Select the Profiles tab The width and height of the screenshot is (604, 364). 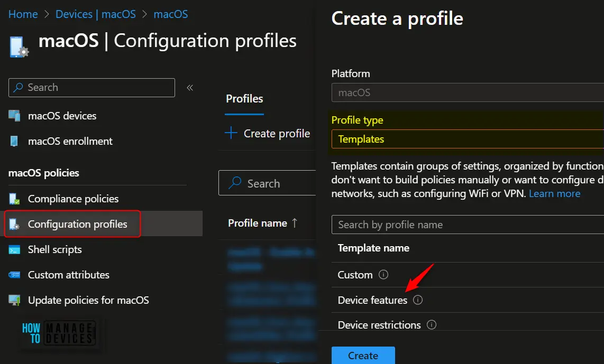244,99
